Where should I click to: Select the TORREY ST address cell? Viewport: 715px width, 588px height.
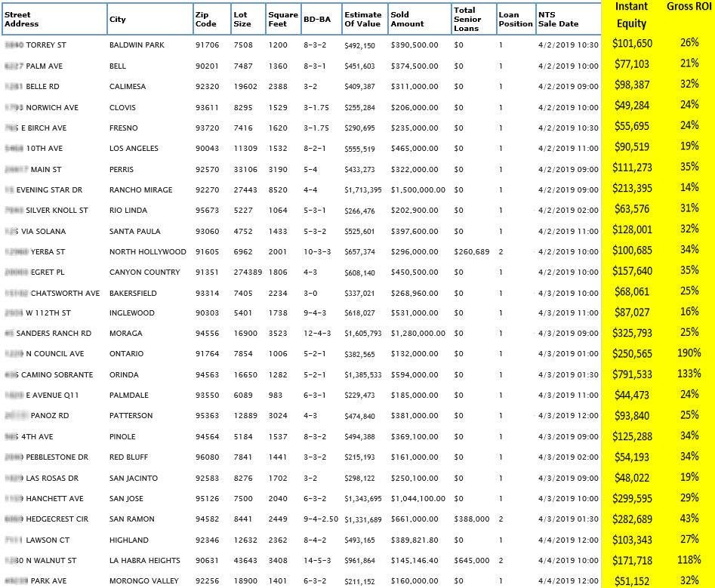(35, 45)
